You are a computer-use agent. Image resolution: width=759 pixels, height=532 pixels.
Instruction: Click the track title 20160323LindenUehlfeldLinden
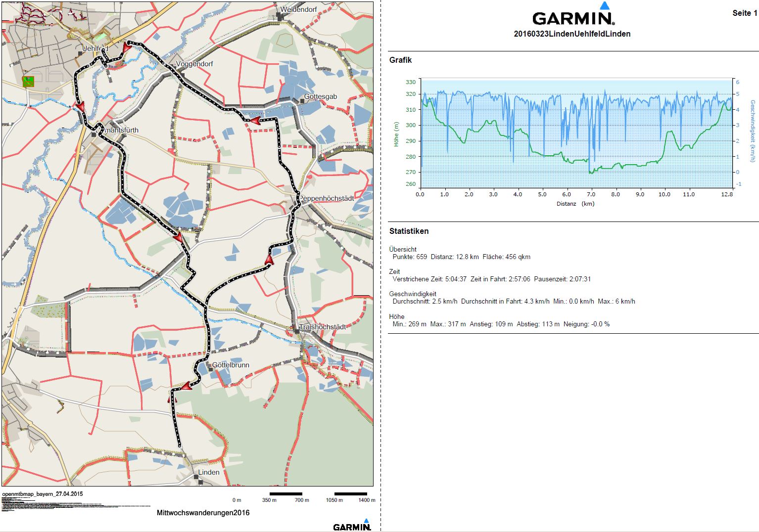click(x=572, y=34)
